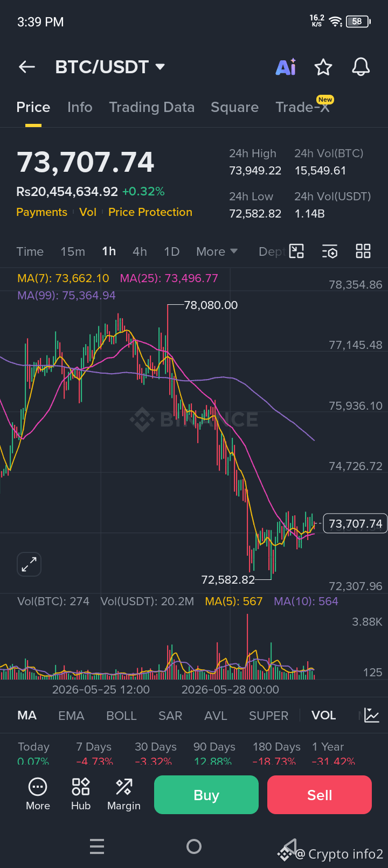The width and height of the screenshot is (388, 868).
Task: Open the Payments link
Action: [x=41, y=212]
